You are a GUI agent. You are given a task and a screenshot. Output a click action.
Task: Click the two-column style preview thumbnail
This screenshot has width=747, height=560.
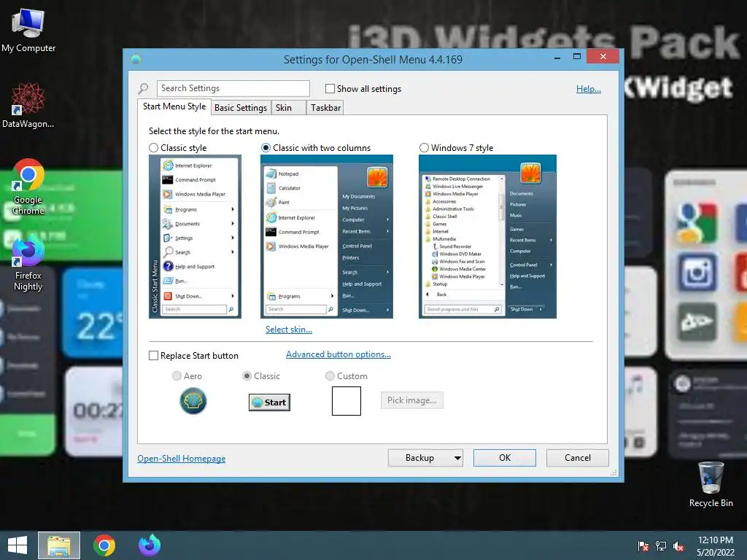[x=327, y=237]
